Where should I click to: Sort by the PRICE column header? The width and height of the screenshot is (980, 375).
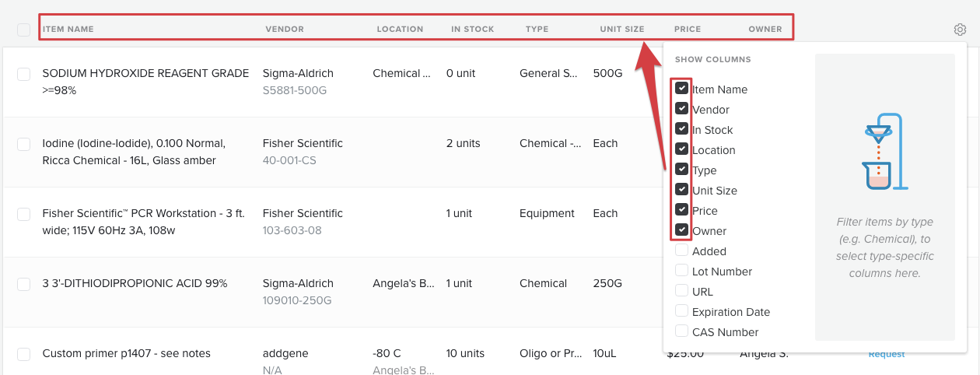(x=688, y=30)
